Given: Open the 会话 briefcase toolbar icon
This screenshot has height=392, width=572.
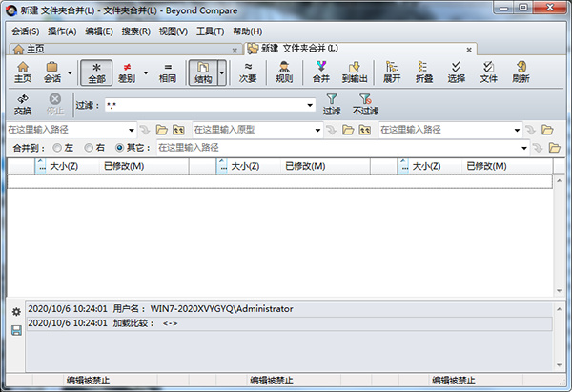Looking at the screenshot, I should coord(52,72).
